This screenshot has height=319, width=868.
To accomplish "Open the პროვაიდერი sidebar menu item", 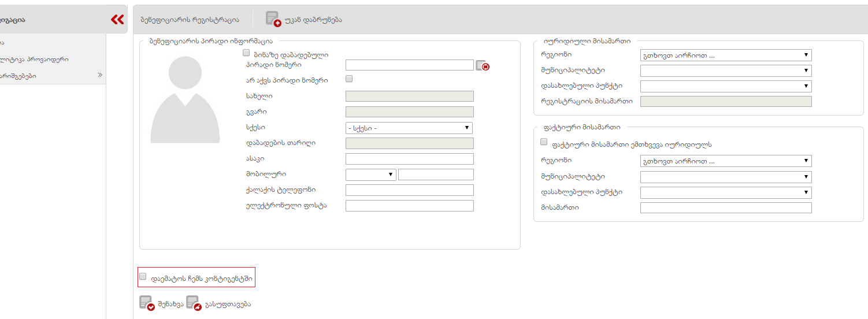I will tap(35, 59).
